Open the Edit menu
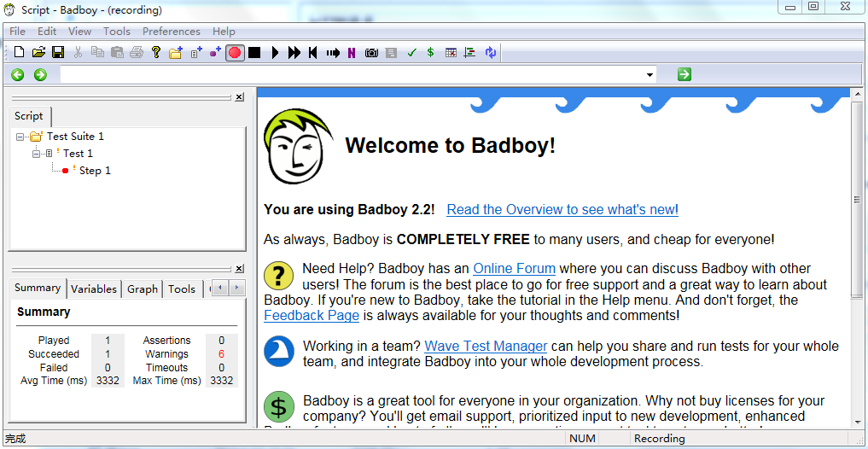868x449 pixels. pos(47,32)
